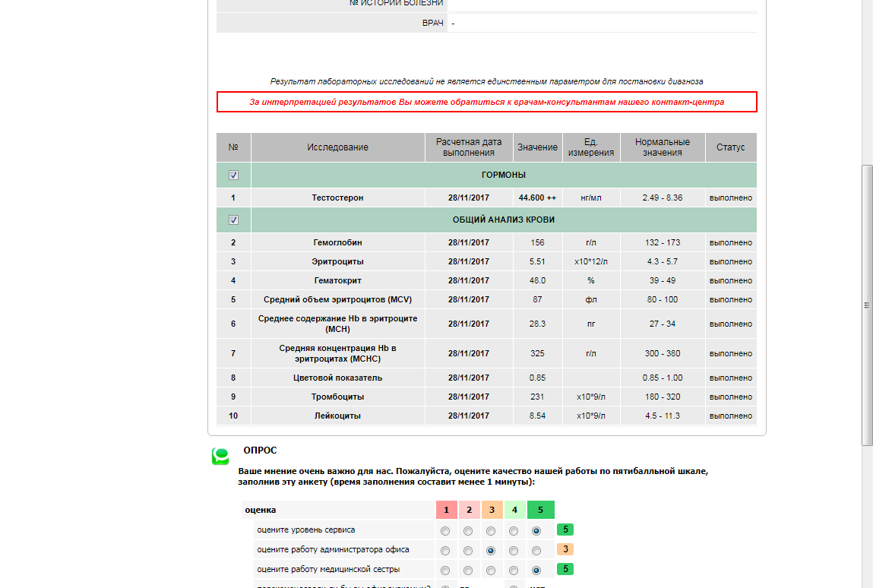Click the Гемоглобин row name
Viewport: 873px width, 588px height.
click(337, 243)
